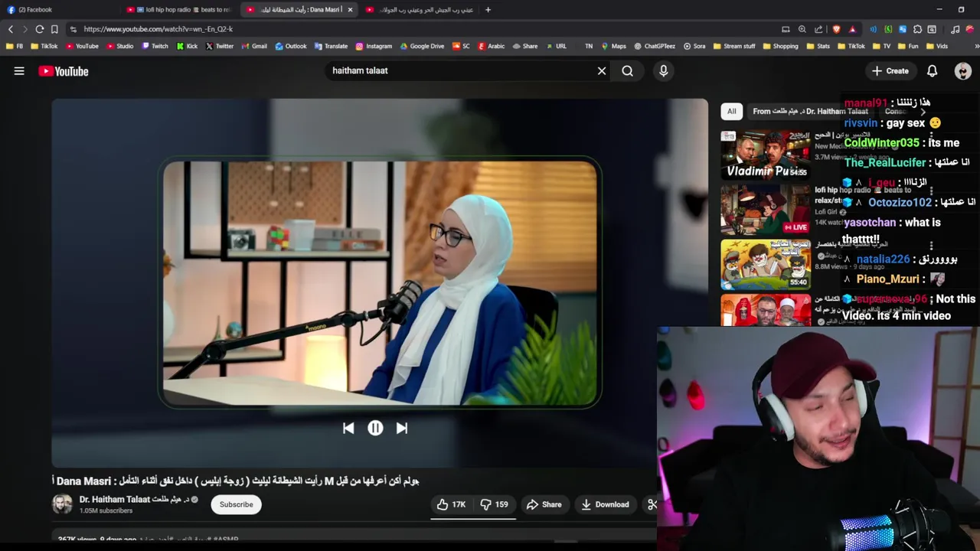Viewport: 980px width, 551px height.
Task: Open the account avatar menu
Action: tap(963, 71)
